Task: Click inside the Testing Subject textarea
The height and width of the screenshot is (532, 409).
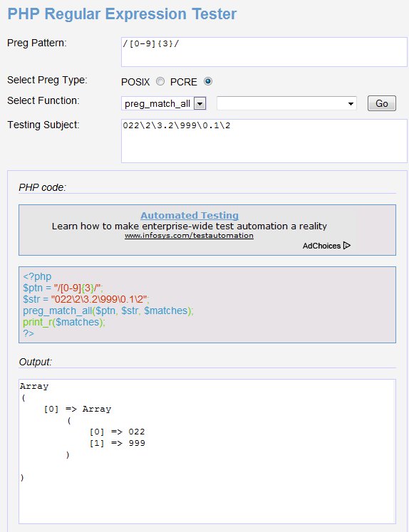Action: pos(264,141)
